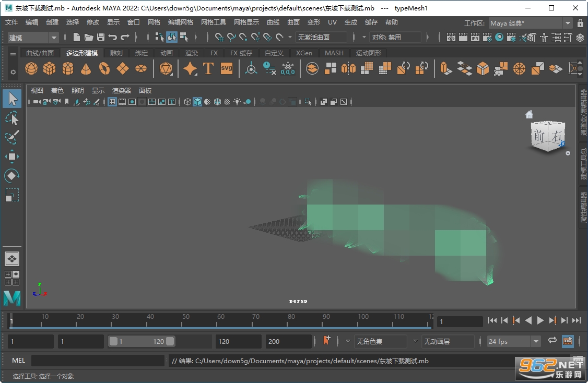The width and height of the screenshot is (588, 383).
Task: Toggle smooth shade all display
Action: [197, 102]
